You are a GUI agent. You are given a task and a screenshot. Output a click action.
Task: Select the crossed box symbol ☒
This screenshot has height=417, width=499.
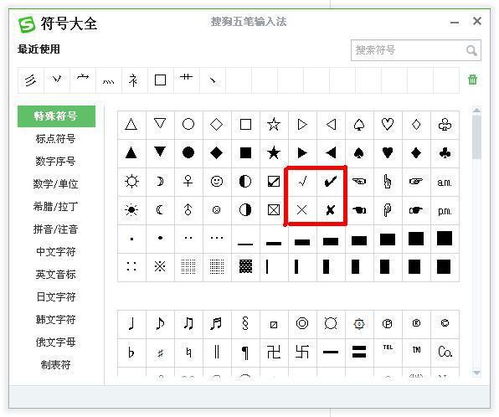[x=274, y=210]
